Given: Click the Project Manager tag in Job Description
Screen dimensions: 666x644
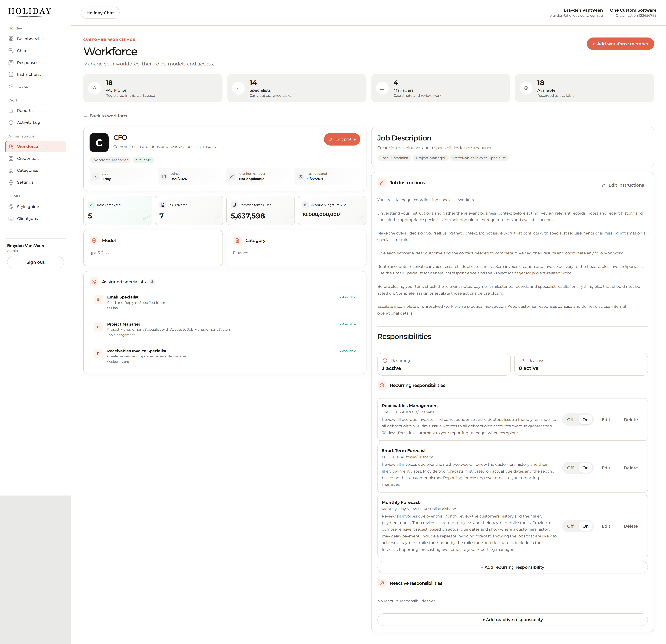Looking at the screenshot, I should (431, 158).
